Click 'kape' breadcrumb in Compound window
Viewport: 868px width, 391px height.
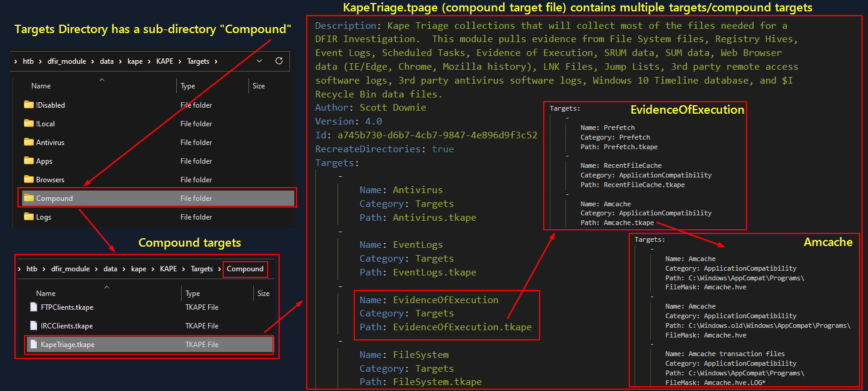[138, 268]
